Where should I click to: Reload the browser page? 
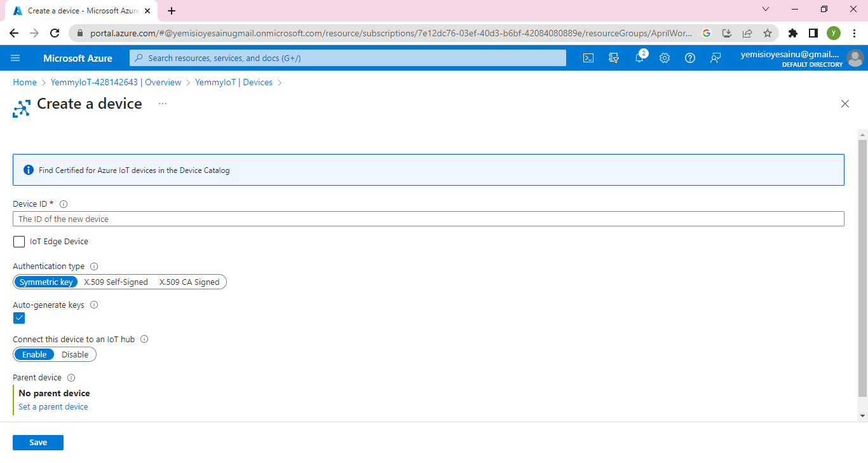[x=55, y=33]
